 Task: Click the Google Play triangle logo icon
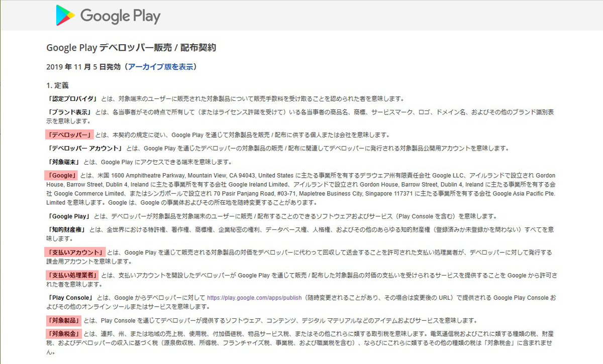click(65, 16)
